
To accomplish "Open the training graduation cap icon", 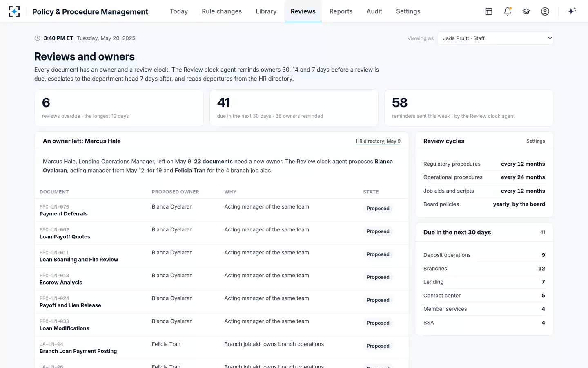I will coord(526,11).
